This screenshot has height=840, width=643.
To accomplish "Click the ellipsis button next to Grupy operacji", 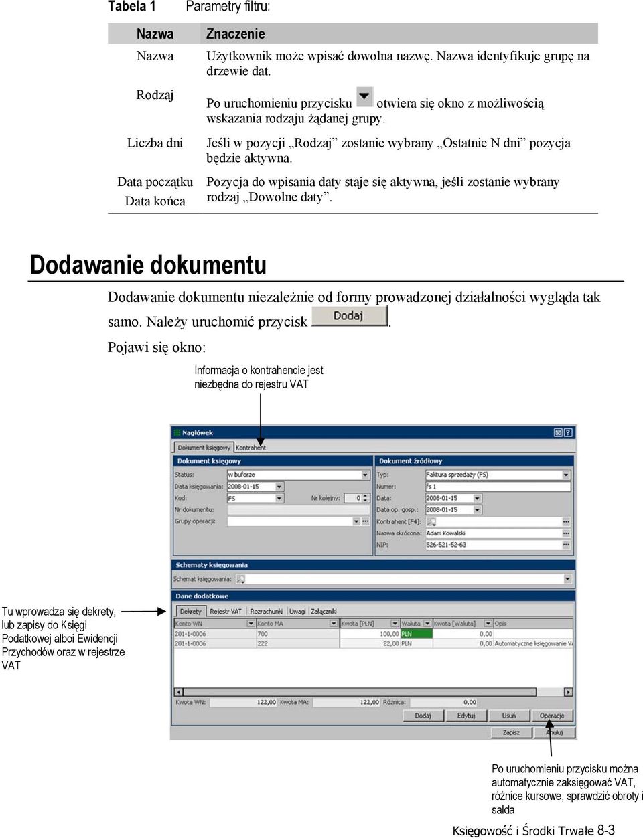I will pos(366,521).
